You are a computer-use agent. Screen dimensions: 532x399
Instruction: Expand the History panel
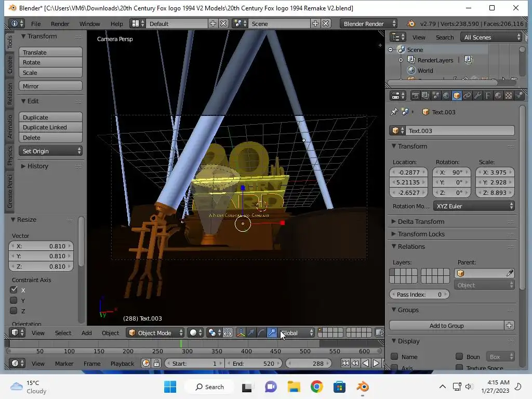point(35,166)
